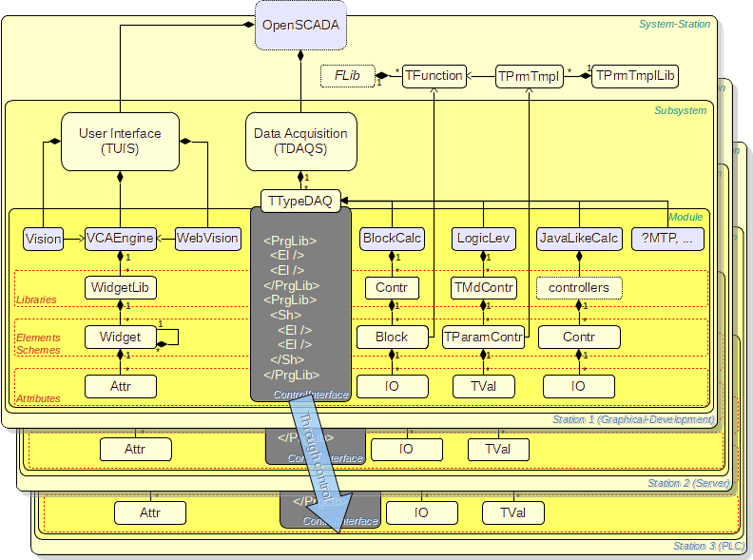Select the TPrmTmpl class box
This screenshot has height=560, width=753.
pos(529,76)
